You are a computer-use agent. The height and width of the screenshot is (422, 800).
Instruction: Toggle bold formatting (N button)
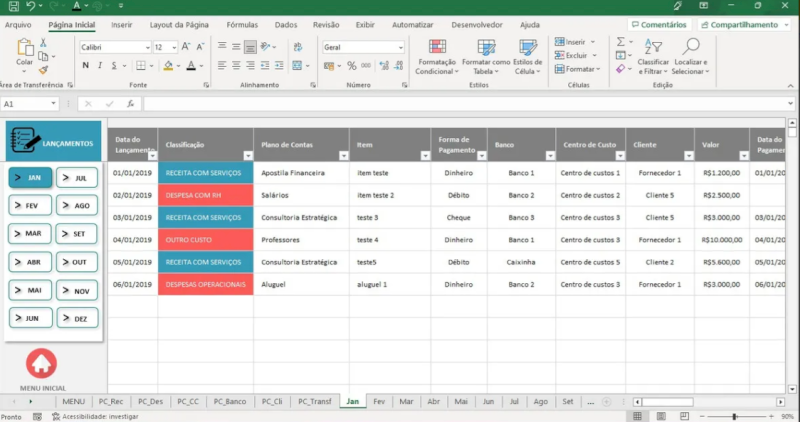click(86, 66)
